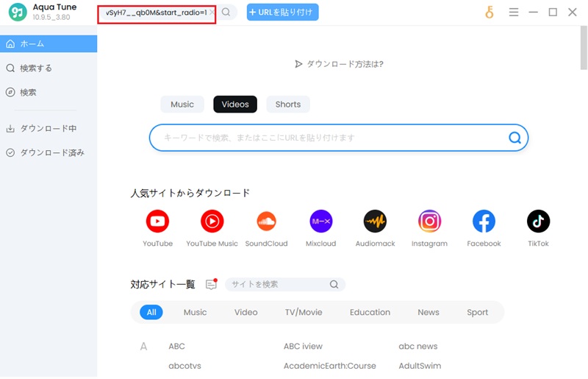Click the top bar search magnifier icon

[226, 12]
